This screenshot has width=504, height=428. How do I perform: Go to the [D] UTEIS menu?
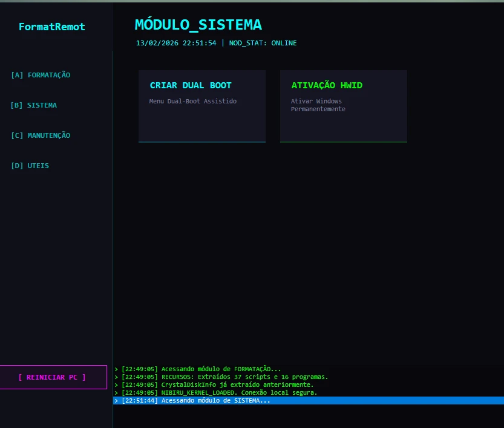30,166
